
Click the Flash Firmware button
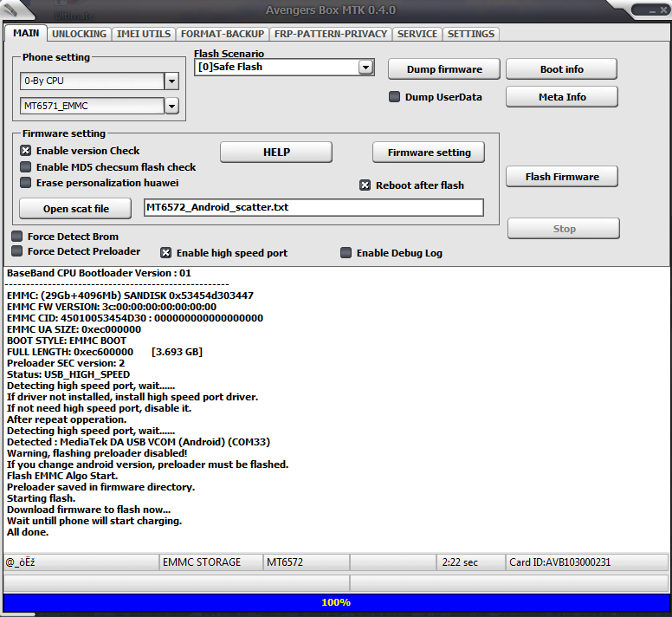click(562, 177)
